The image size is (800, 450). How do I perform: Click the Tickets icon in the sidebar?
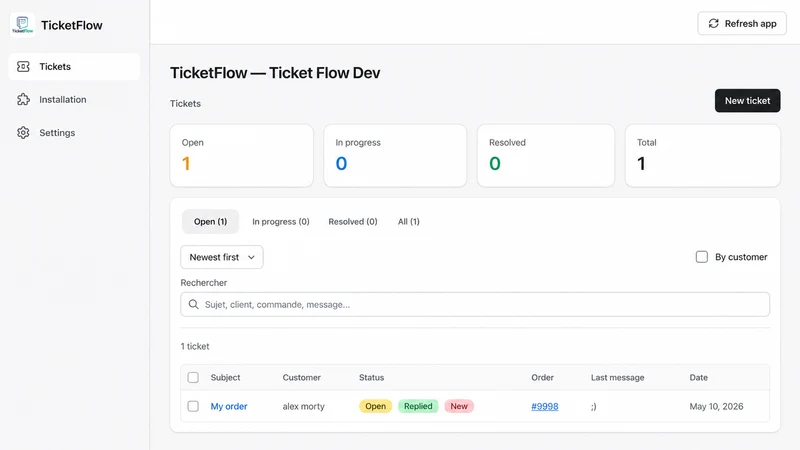click(x=23, y=66)
